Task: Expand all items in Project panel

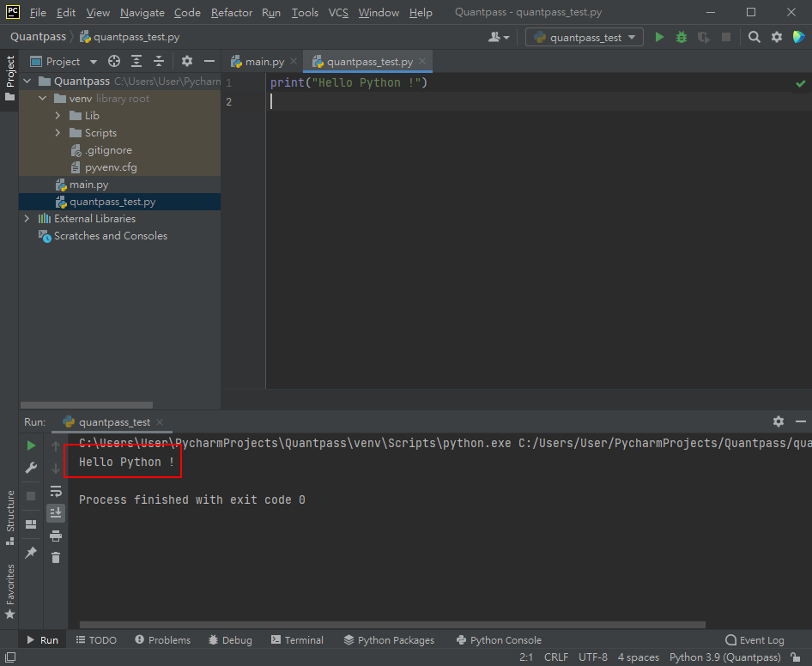Action: click(x=136, y=62)
